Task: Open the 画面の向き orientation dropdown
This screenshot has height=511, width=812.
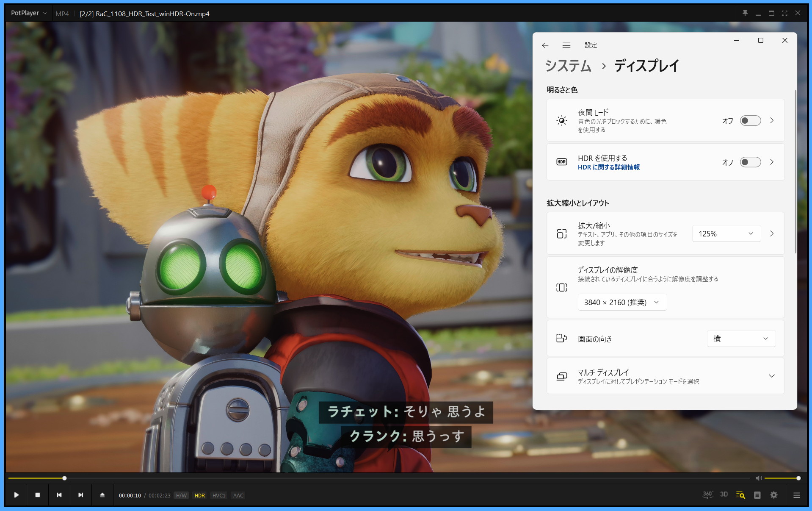Action: pyautogui.click(x=741, y=339)
